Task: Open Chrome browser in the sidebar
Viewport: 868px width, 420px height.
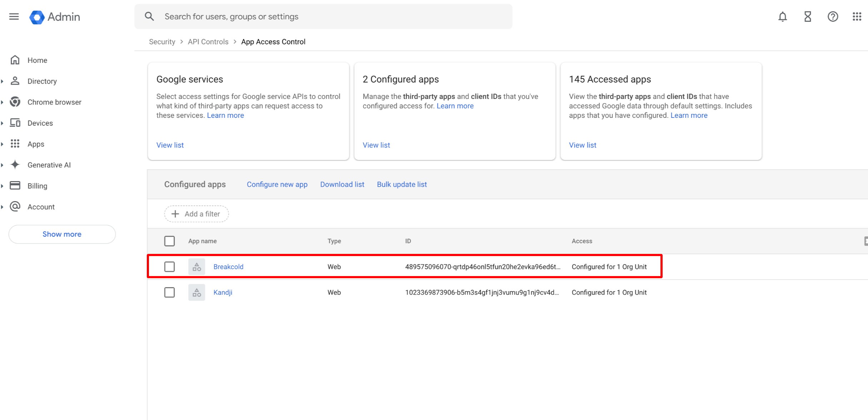Action: coord(54,102)
